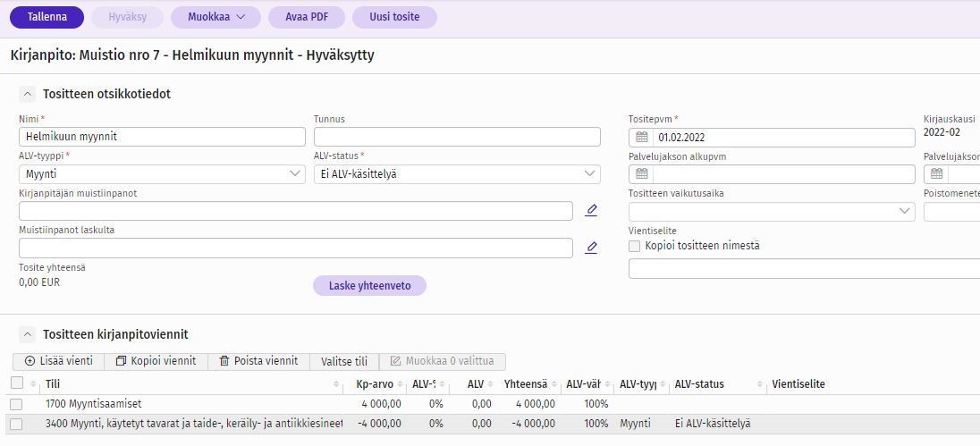Open the Muokkaa dropdown menu
This screenshot has height=446, width=980.
tap(215, 18)
